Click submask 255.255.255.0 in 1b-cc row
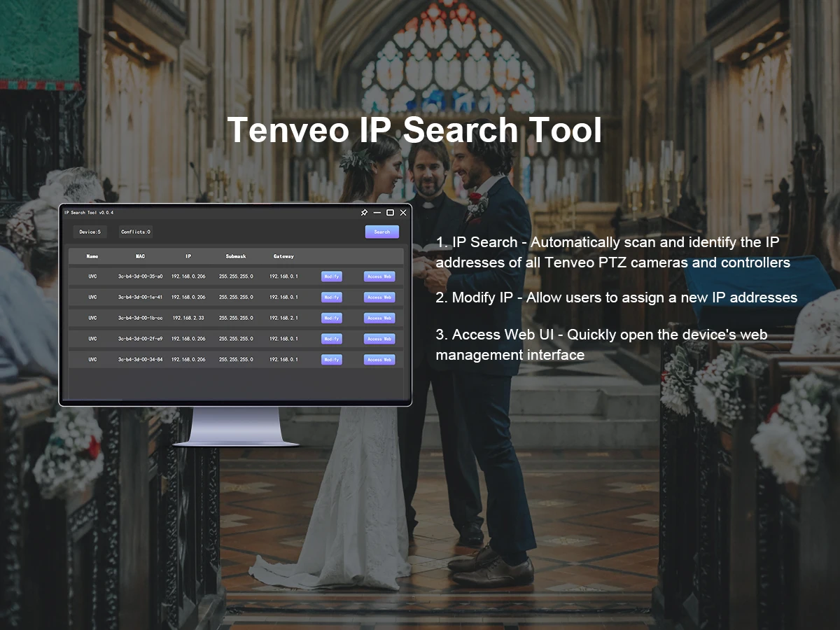 coord(236,318)
